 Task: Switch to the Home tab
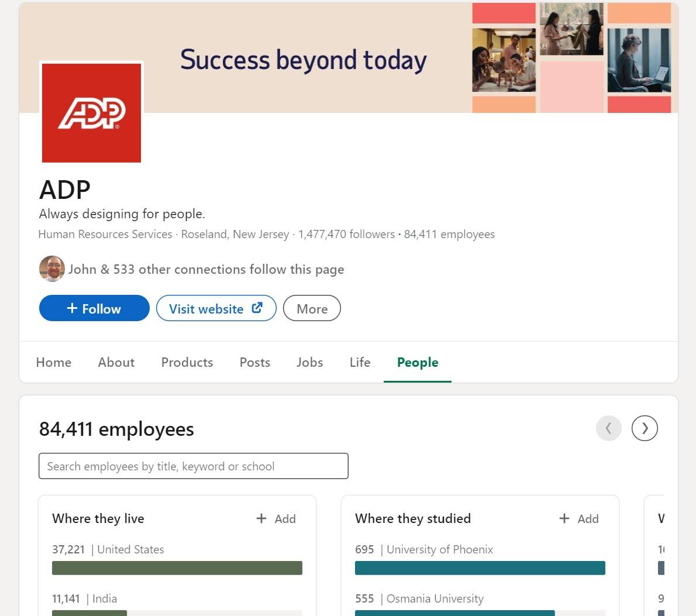pyautogui.click(x=54, y=363)
